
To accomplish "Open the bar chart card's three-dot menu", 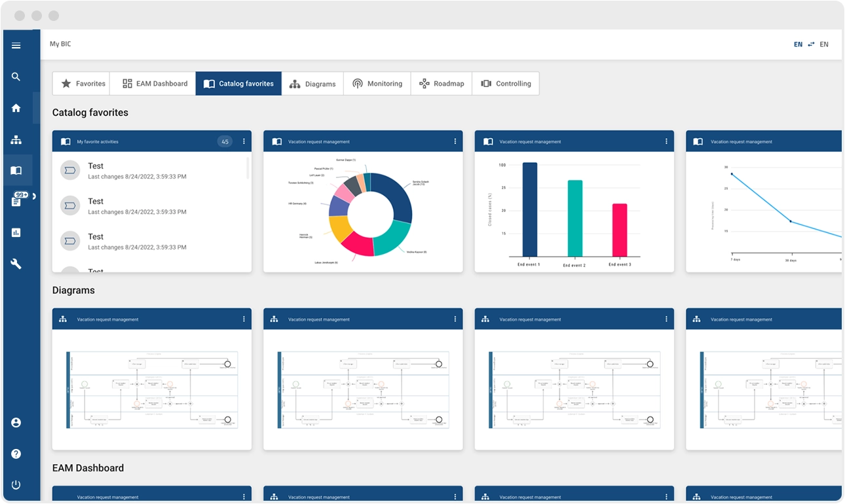I will (x=666, y=141).
